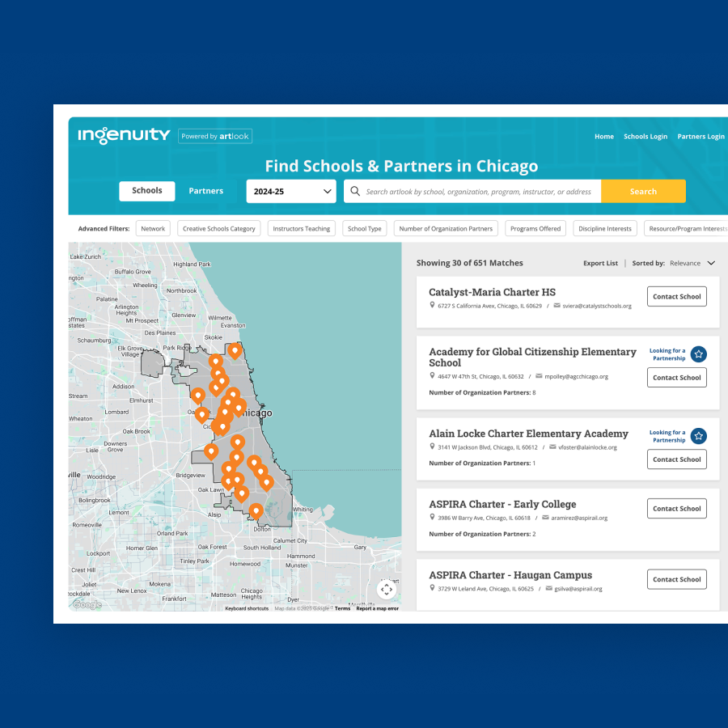Viewport: 728px width, 728px height.
Task: Click Keyboard shortcuts on the map
Action: coord(247,608)
